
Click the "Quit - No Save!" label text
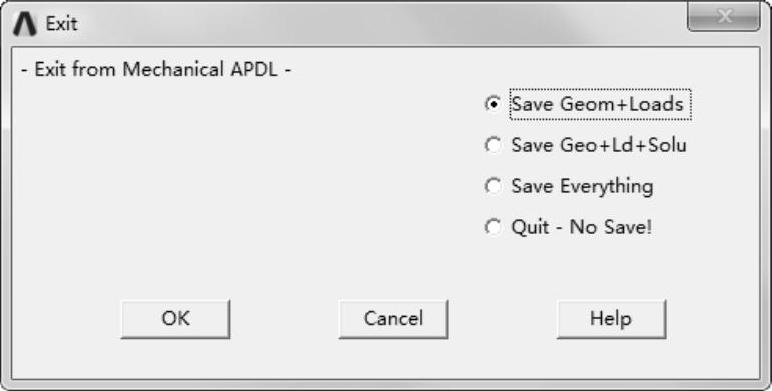581,228
